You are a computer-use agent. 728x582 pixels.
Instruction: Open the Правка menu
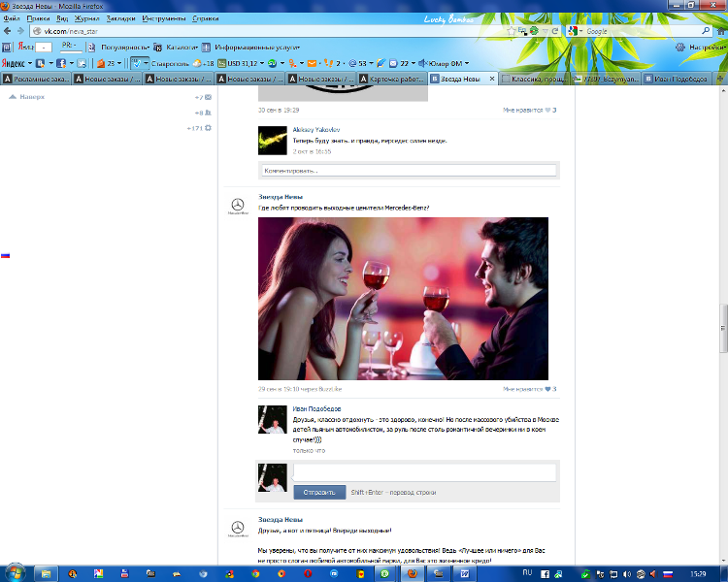(x=38, y=18)
